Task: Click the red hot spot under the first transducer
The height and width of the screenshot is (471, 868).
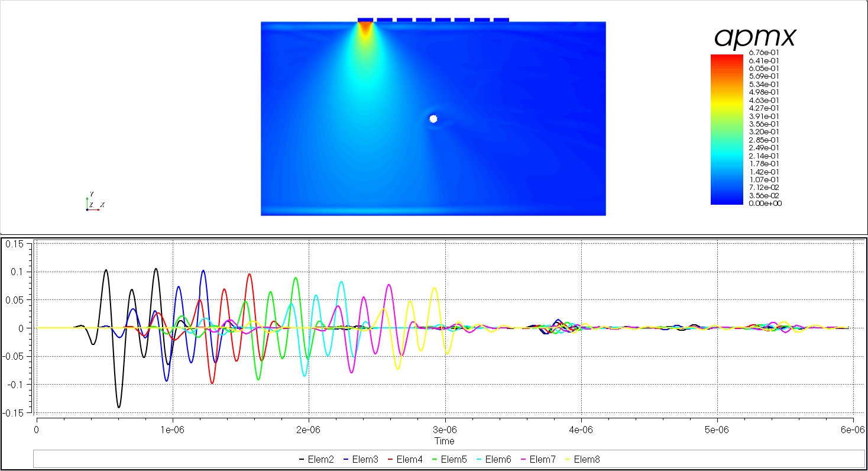Action: pos(365,28)
